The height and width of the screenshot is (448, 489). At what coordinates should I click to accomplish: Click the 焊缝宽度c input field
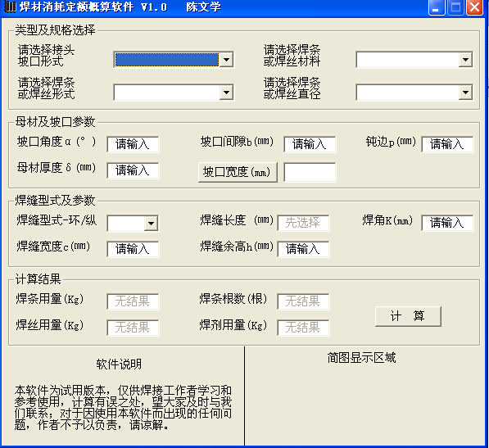[133, 249]
